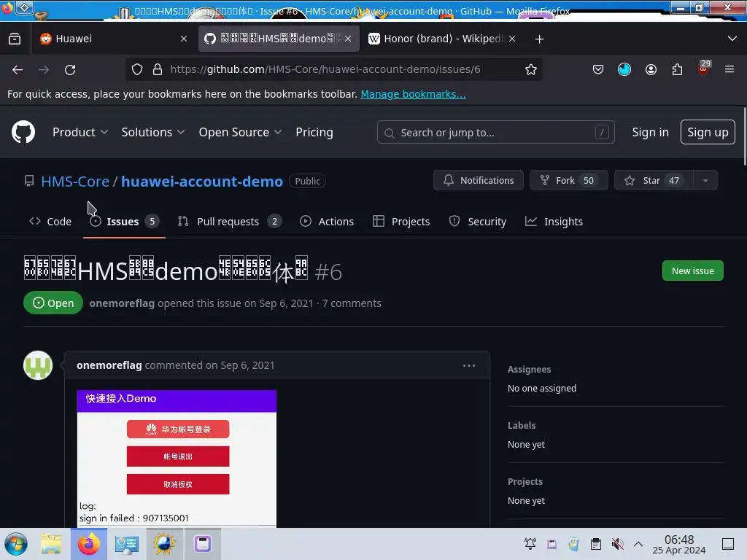The height and width of the screenshot is (560, 747).
Task: Open a new browser tab
Action: (x=539, y=39)
